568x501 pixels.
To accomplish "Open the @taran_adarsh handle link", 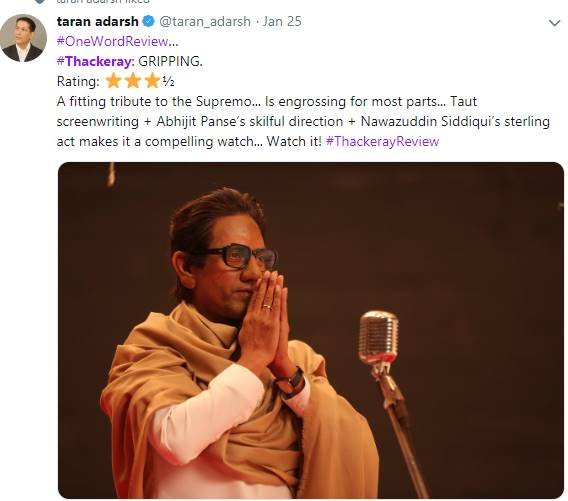I will coord(205,22).
